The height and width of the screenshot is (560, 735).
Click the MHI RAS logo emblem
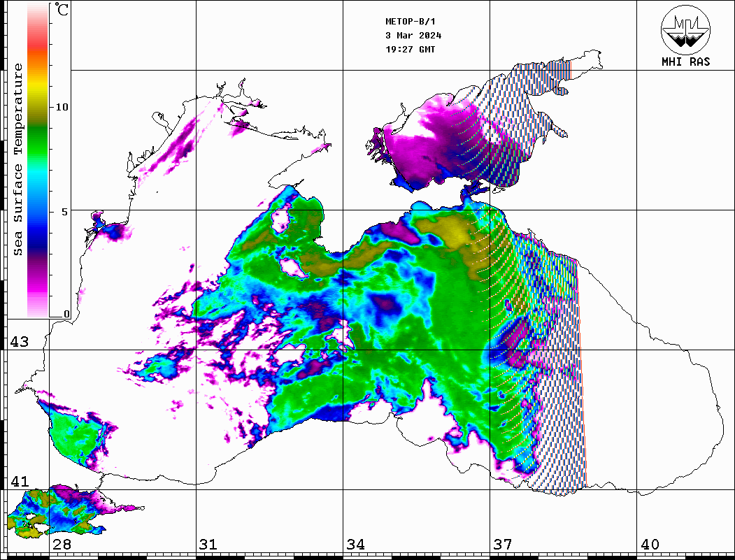point(685,29)
